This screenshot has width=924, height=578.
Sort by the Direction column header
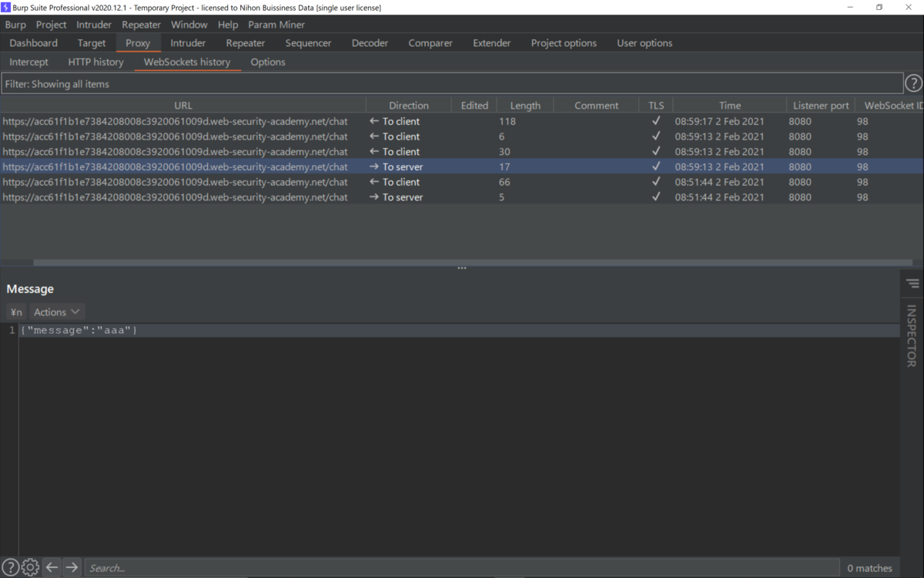tap(409, 106)
